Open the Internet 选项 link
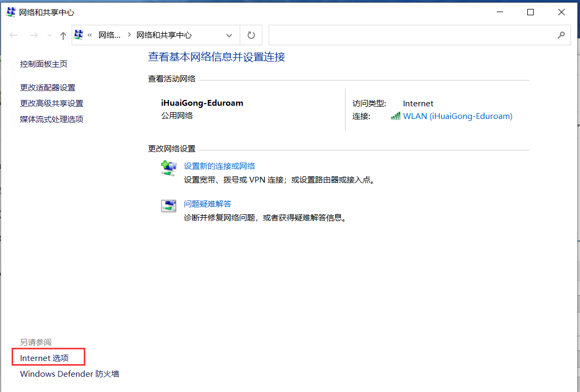 point(44,358)
